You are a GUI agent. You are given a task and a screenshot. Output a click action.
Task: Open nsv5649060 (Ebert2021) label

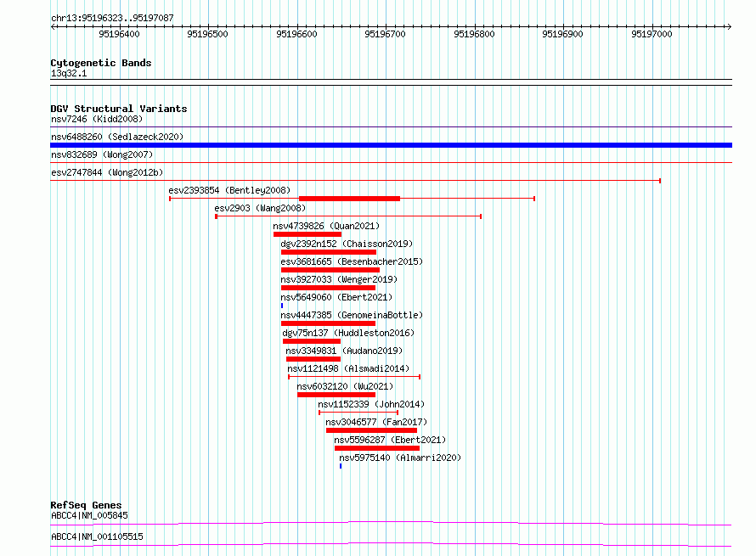tap(336, 297)
